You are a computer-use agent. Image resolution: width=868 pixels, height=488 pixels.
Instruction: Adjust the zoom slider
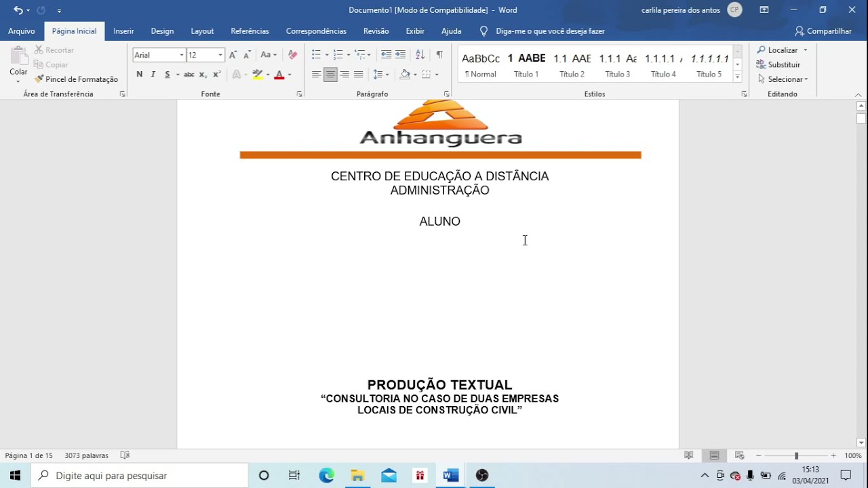796,455
